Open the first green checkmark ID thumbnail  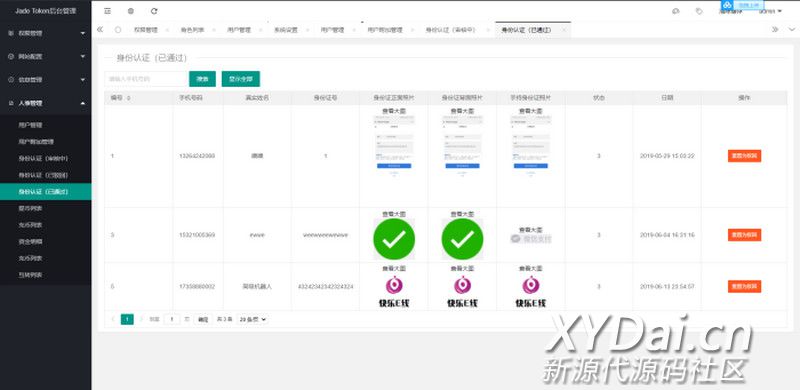tap(394, 239)
